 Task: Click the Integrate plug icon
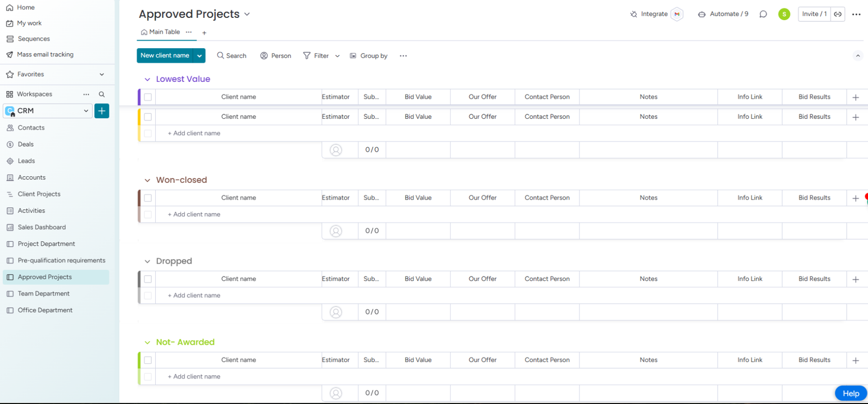(x=634, y=14)
